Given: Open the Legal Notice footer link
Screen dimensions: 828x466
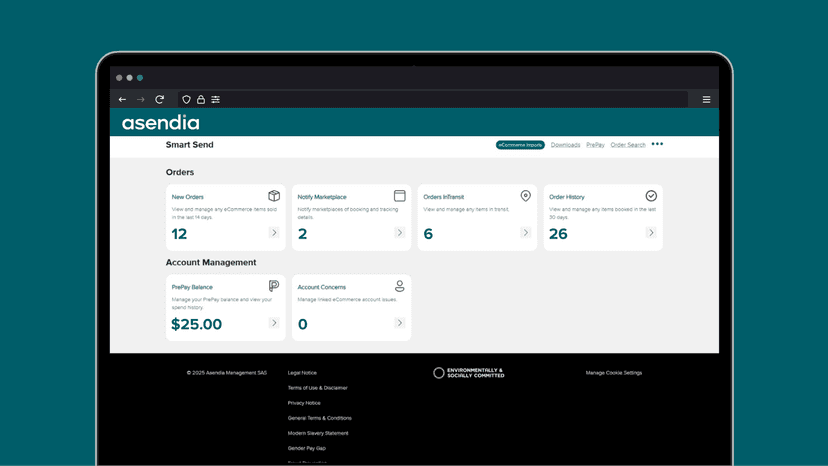Looking at the screenshot, I should tap(302, 372).
